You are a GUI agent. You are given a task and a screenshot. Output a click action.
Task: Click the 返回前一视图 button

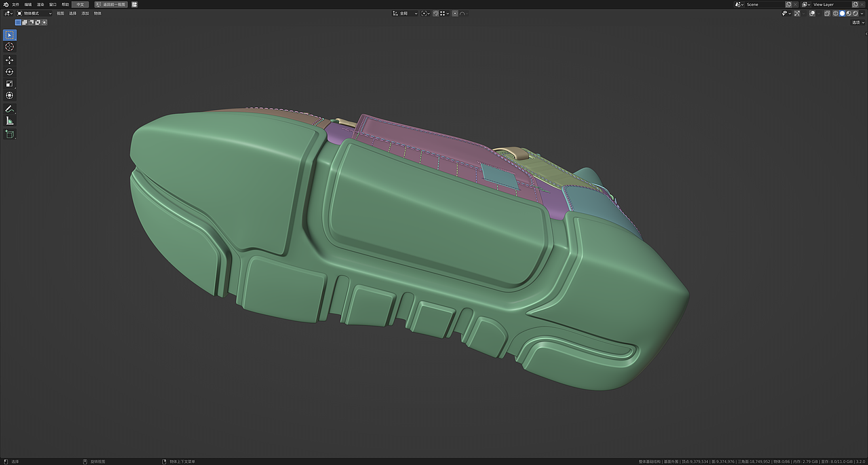[111, 4]
